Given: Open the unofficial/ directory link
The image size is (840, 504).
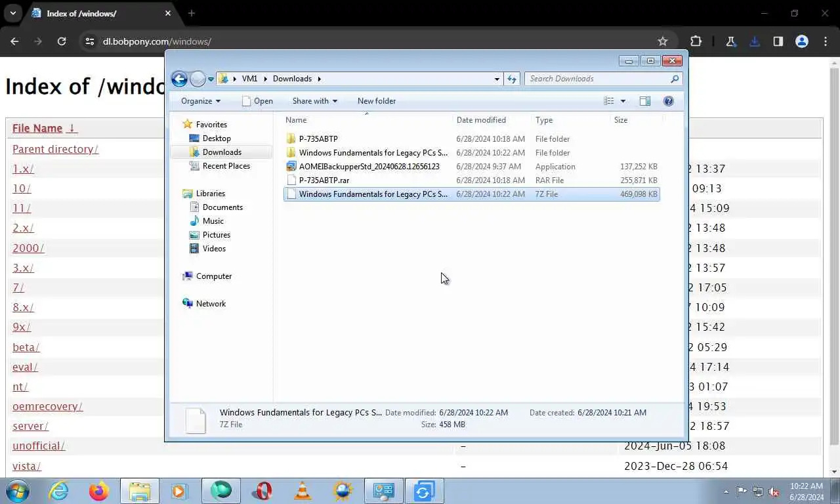Looking at the screenshot, I should pyautogui.click(x=39, y=446).
